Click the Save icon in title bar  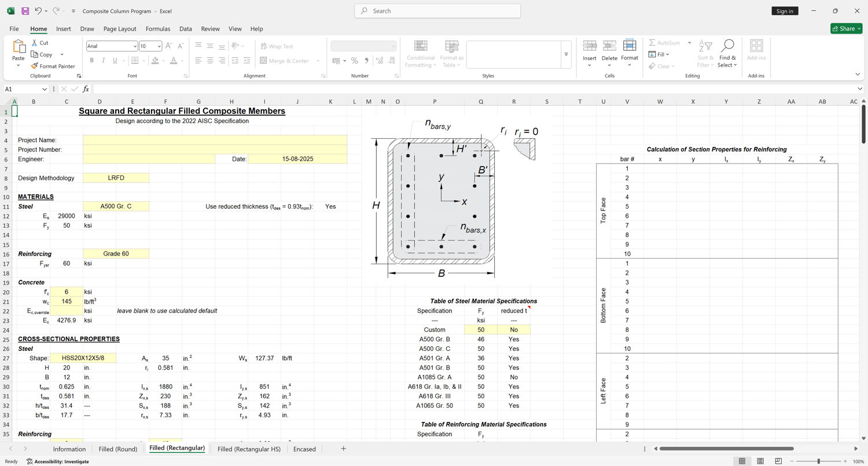pyautogui.click(x=25, y=11)
